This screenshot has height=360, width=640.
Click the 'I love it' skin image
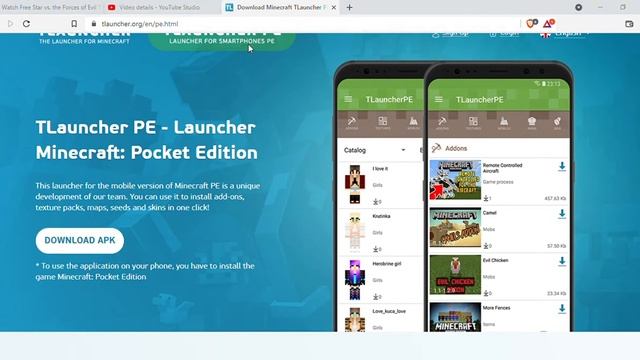[x=354, y=184]
